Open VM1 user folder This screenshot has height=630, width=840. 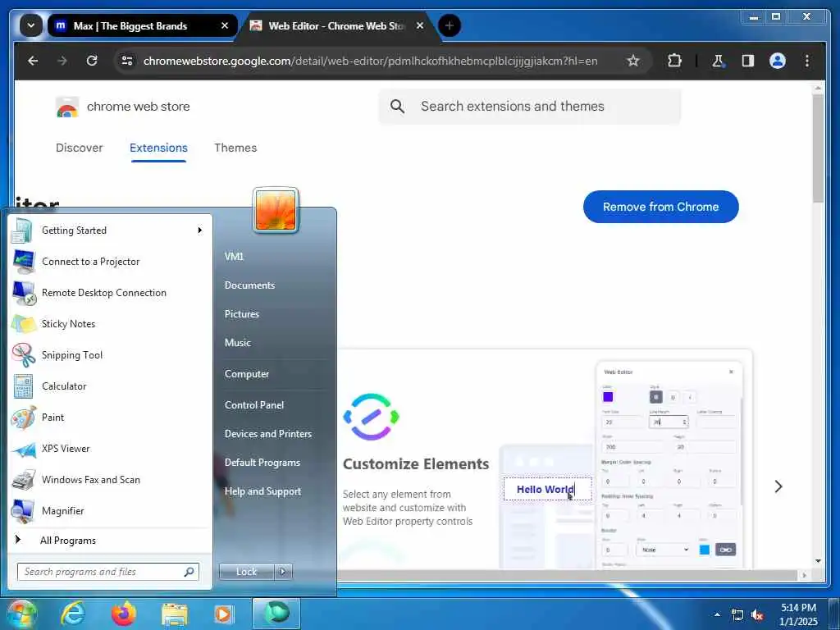[x=234, y=256]
